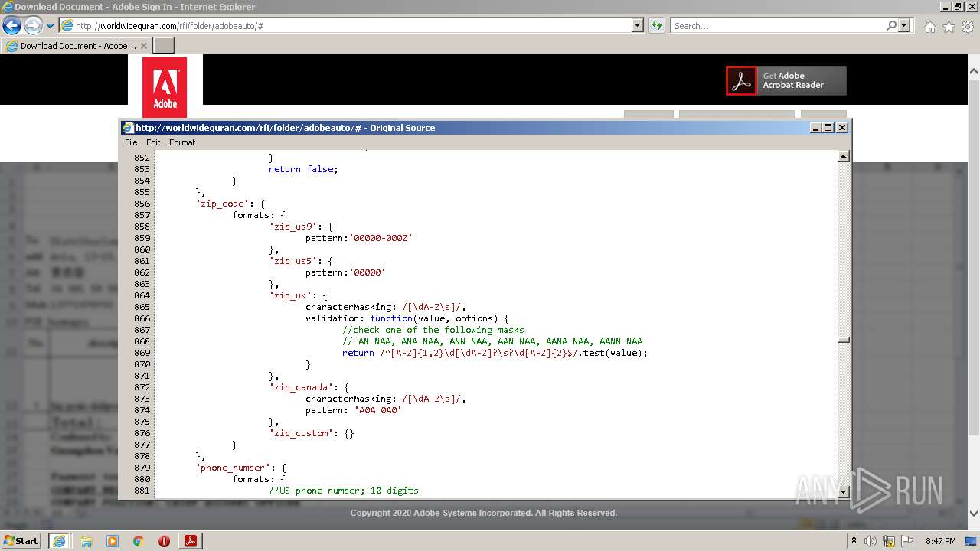Click the Forward navigation arrow button
Viewport: 980px width, 551px height.
(33, 25)
